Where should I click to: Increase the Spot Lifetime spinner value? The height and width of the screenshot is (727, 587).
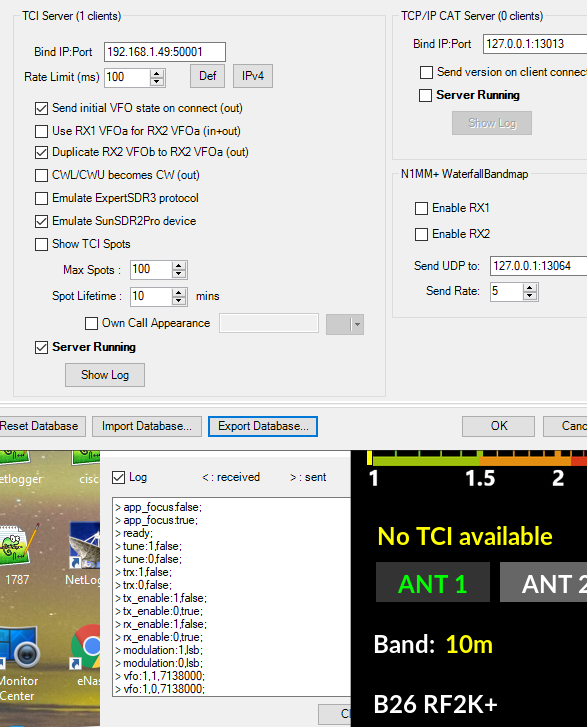coord(179,293)
